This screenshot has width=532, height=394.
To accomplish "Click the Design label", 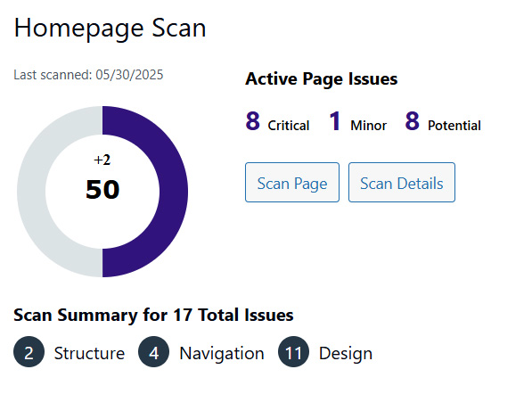I will (x=346, y=353).
